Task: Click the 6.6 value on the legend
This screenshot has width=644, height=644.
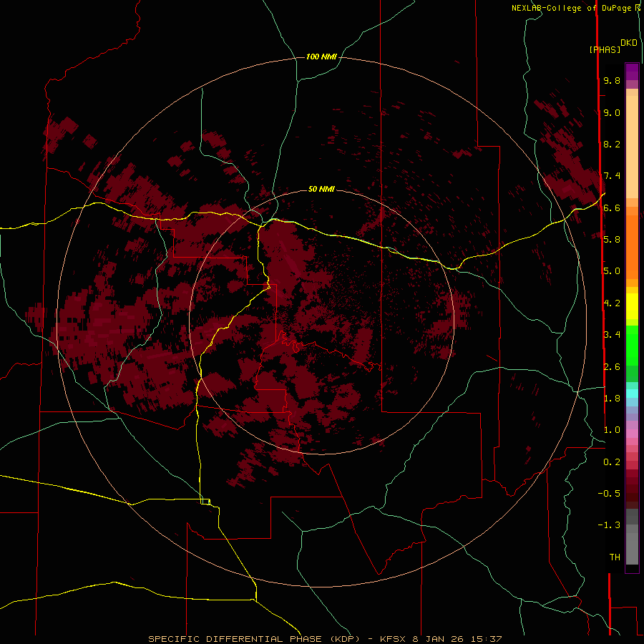Action: point(612,208)
